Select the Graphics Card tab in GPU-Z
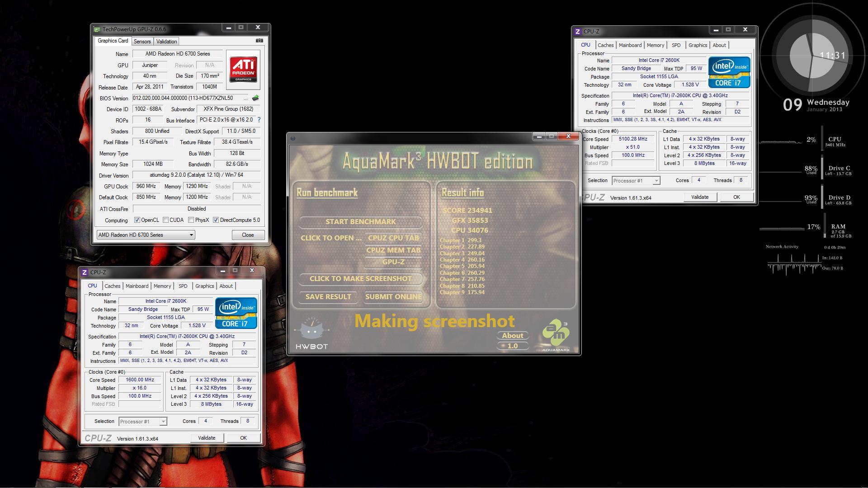868x488 pixels. pyautogui.click(x=113, y=41)
